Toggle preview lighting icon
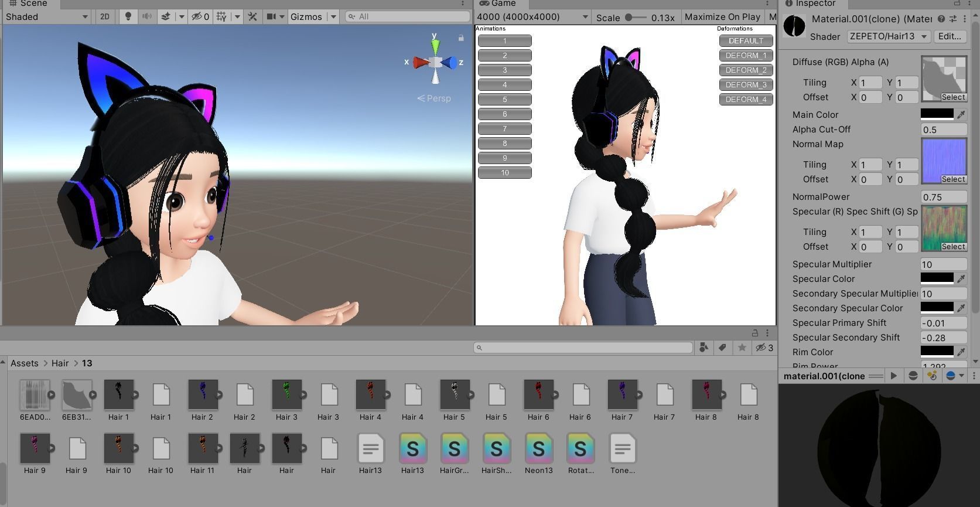Viewport: 980px width, 507px height. click(931, 376)
